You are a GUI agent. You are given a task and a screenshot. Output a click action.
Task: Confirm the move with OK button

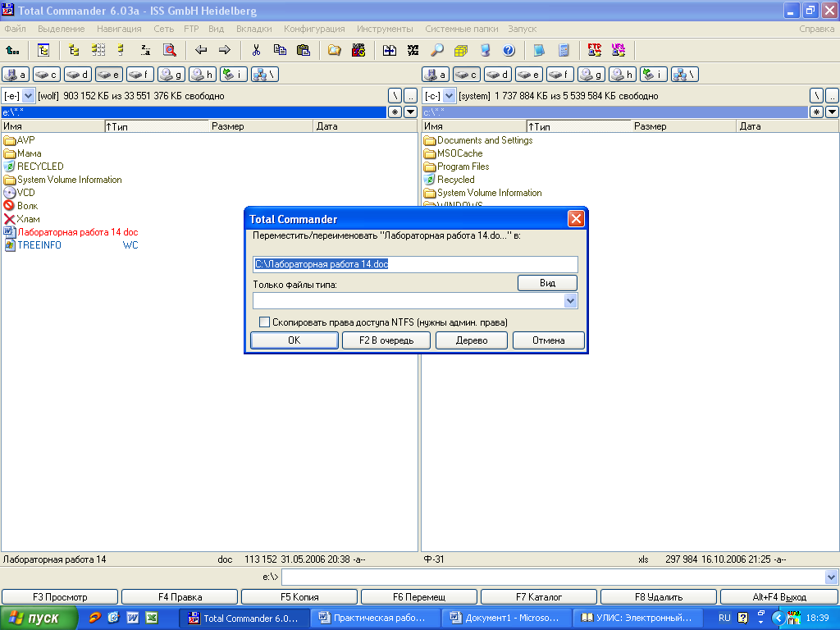(294, 340)
